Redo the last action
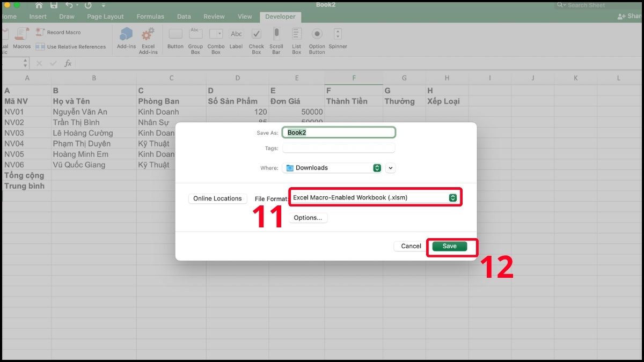This screenshot has width=644, height=362. click(87, 5)
